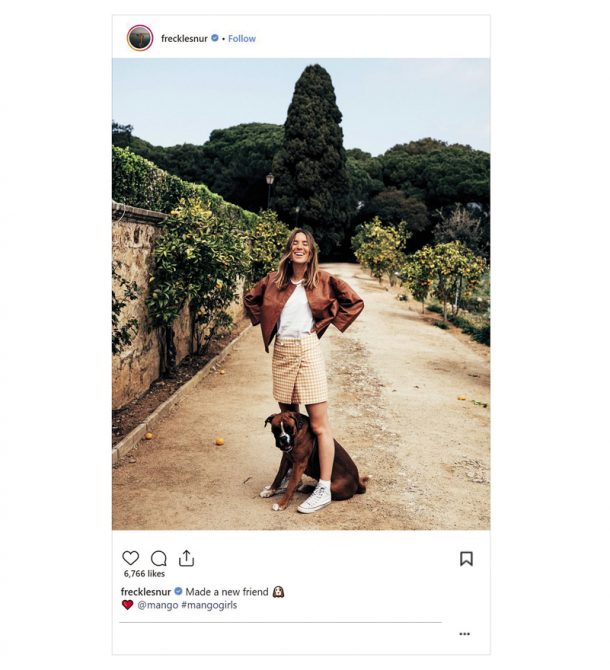The height and width of the screenshot is (670, 610).
Task: Click the boxer dog in the photo
Action: tap(312, 459)
